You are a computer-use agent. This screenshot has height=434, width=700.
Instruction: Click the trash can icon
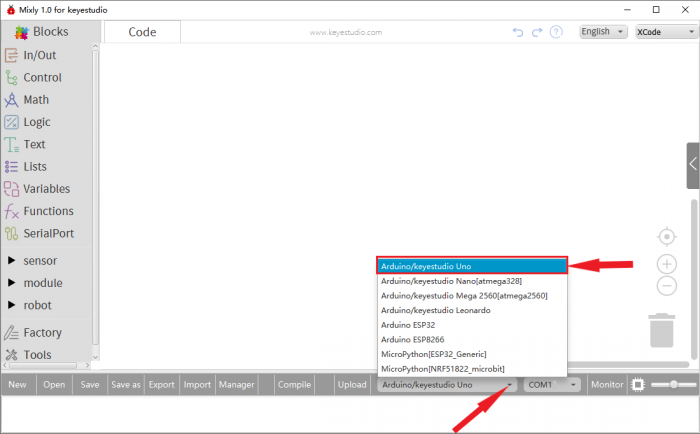pos(662,329)
